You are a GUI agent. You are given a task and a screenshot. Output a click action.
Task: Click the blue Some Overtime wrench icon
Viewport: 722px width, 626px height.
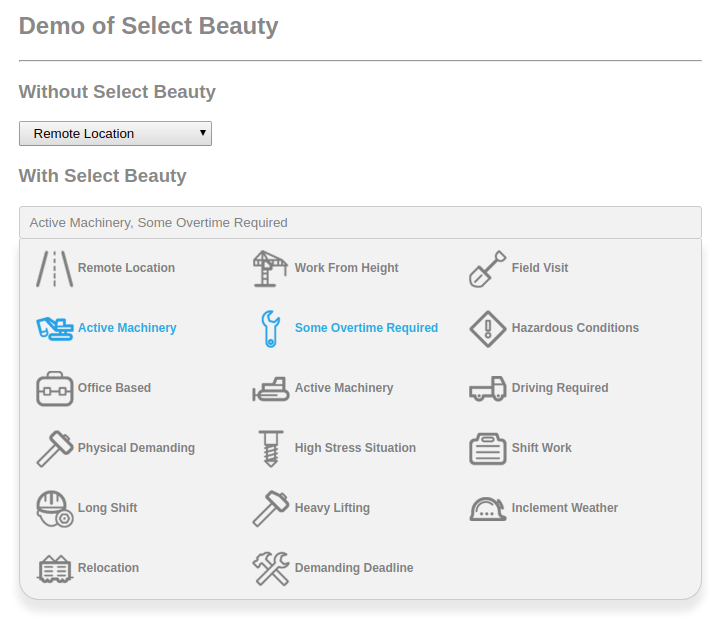point(271,329)
